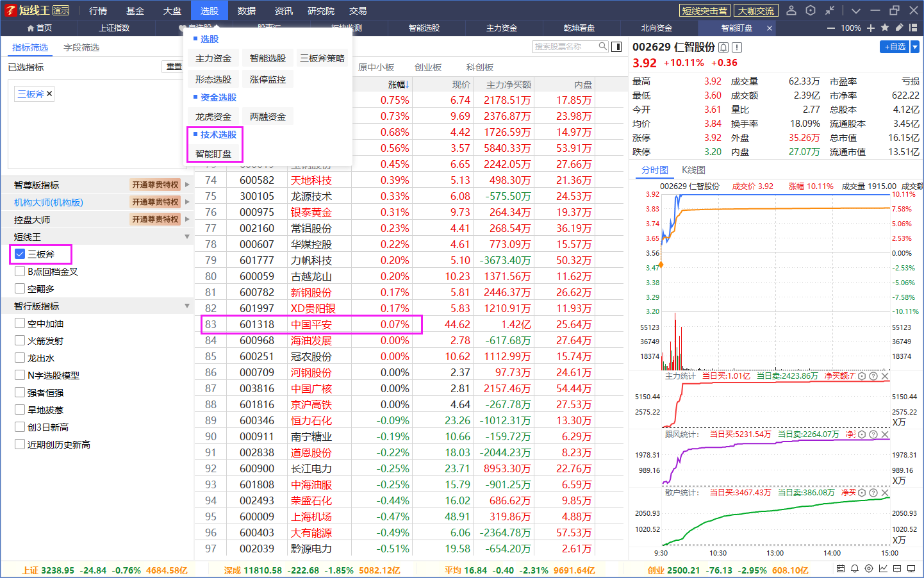Close the 跟风统计 chart panel
Screen dimensions: 924x578
pyautogui.click(x=885, y=434)
